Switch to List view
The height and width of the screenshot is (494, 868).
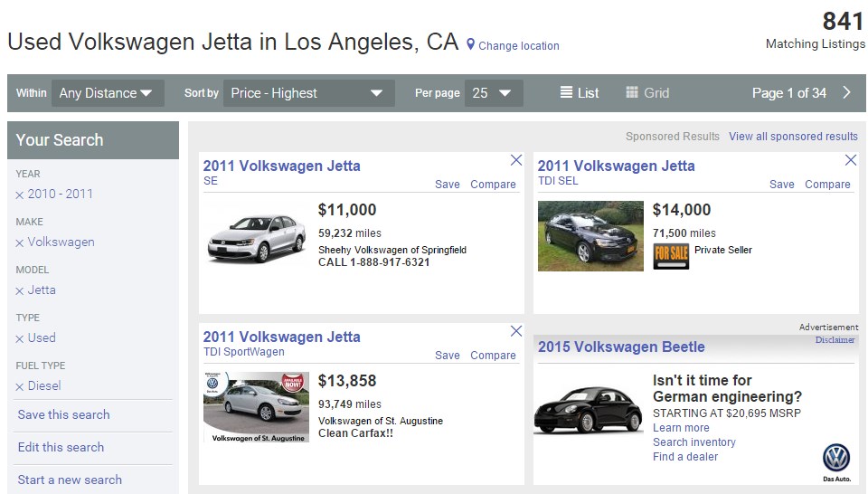pyautogui.click(x=580, y=93)
